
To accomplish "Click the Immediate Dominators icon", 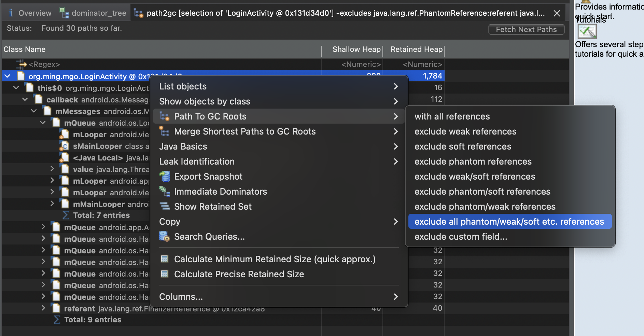I will tap(165, 192).
